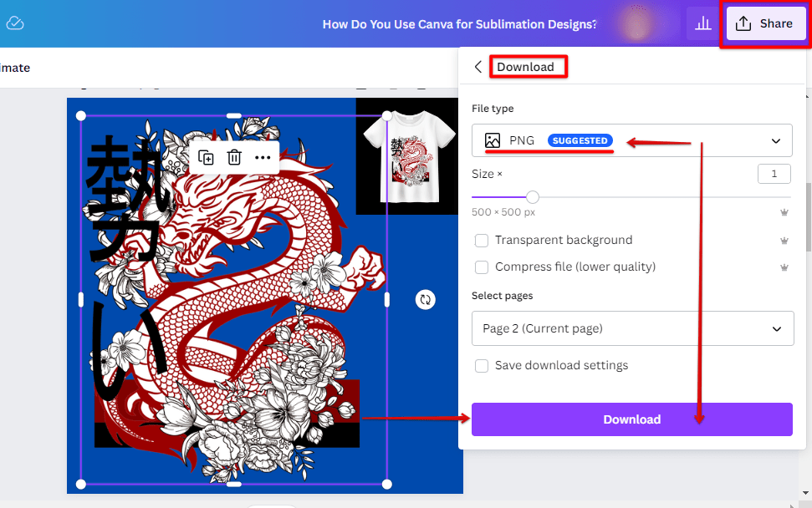This screenshot has width=812, height=508.
Task: Collapse the Download panel with the back chevron
Action: [x=477, y=66]
